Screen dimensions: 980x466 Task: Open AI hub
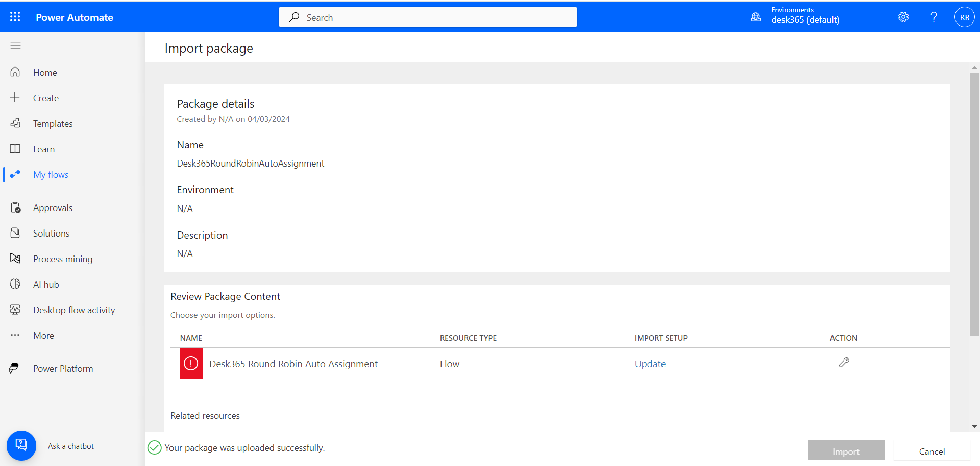coord(45,284)
